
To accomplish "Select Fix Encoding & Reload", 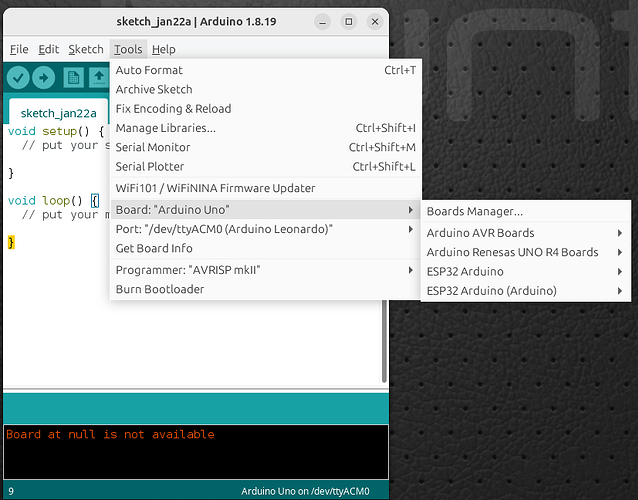I will [x=265, y=109].
